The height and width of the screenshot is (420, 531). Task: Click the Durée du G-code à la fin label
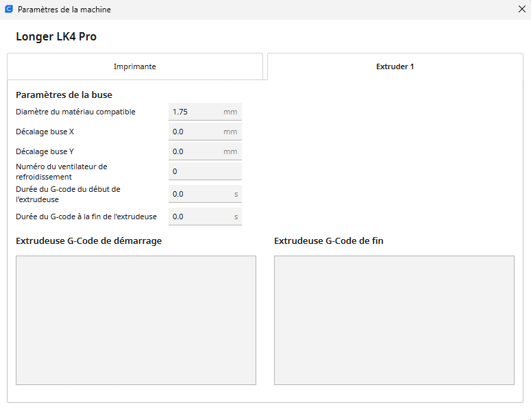[x=86, y=217]
